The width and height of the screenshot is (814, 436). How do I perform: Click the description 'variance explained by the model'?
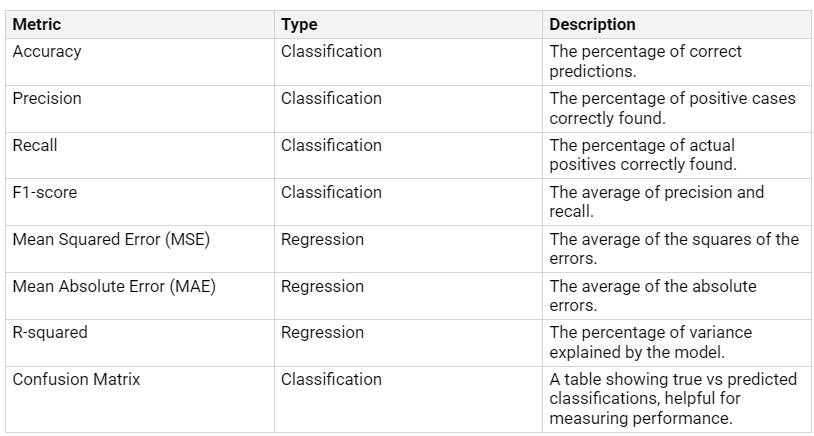point(650,342)
